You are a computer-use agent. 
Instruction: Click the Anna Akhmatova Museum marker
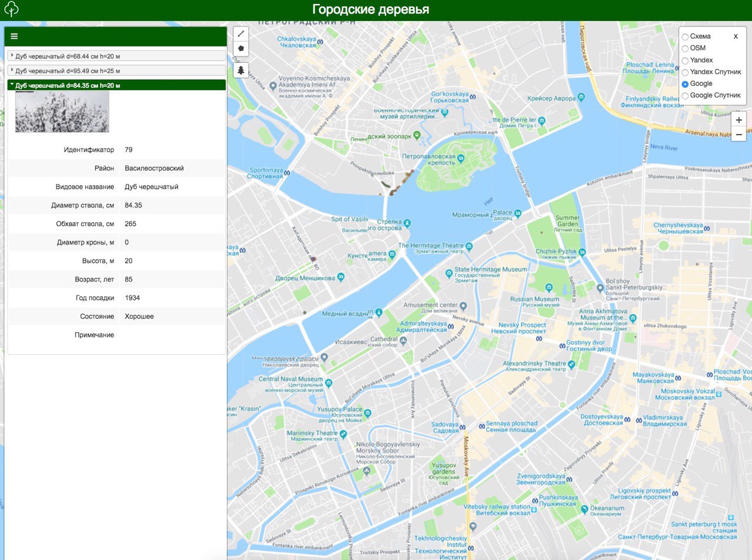[x=633, y=318]
